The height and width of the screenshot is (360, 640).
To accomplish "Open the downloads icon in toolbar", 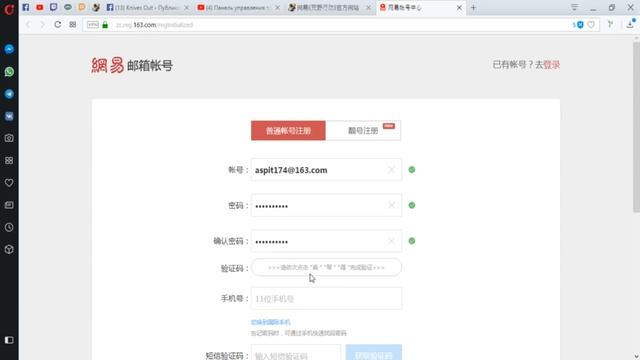I will (630, 24).
